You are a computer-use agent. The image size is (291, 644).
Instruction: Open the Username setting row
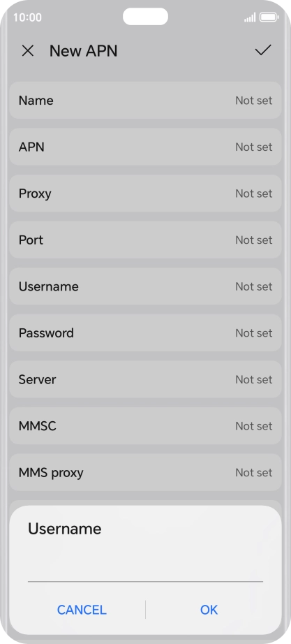click(x=145, y=286)
